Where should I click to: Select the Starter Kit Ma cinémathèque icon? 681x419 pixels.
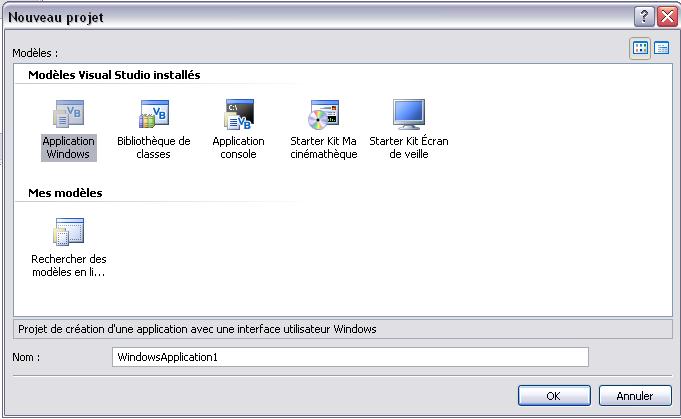323,115
